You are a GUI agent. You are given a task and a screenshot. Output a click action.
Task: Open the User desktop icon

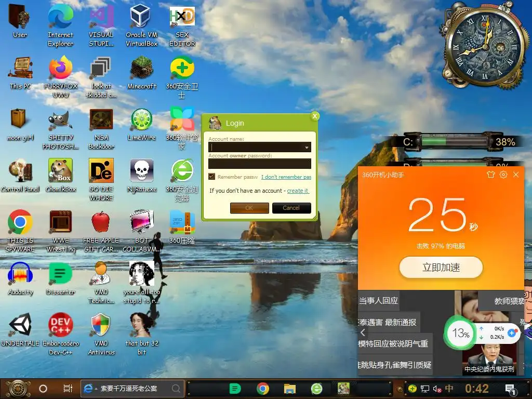(x=20, y=21)
